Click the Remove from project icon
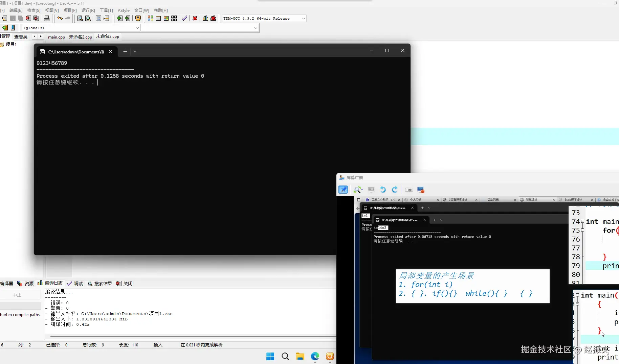This screenshot has height=364, width=619. [x=128, y=18]
